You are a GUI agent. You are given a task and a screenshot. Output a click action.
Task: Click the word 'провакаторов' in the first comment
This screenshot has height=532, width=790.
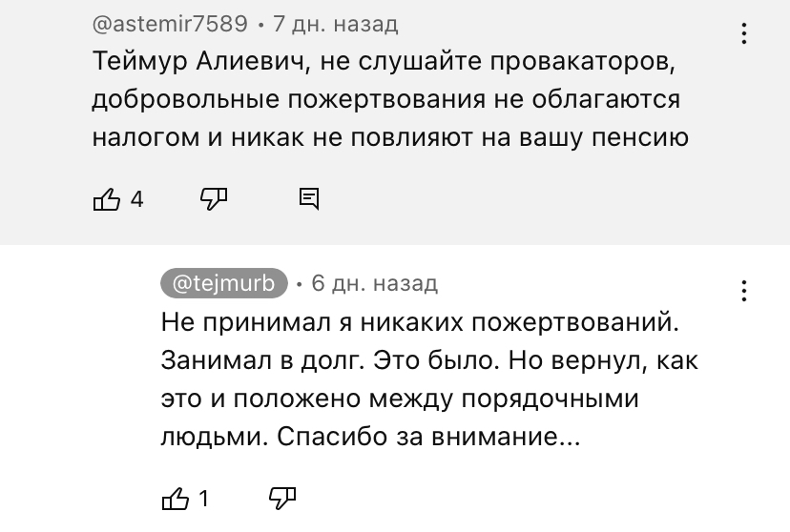(582, 62)
